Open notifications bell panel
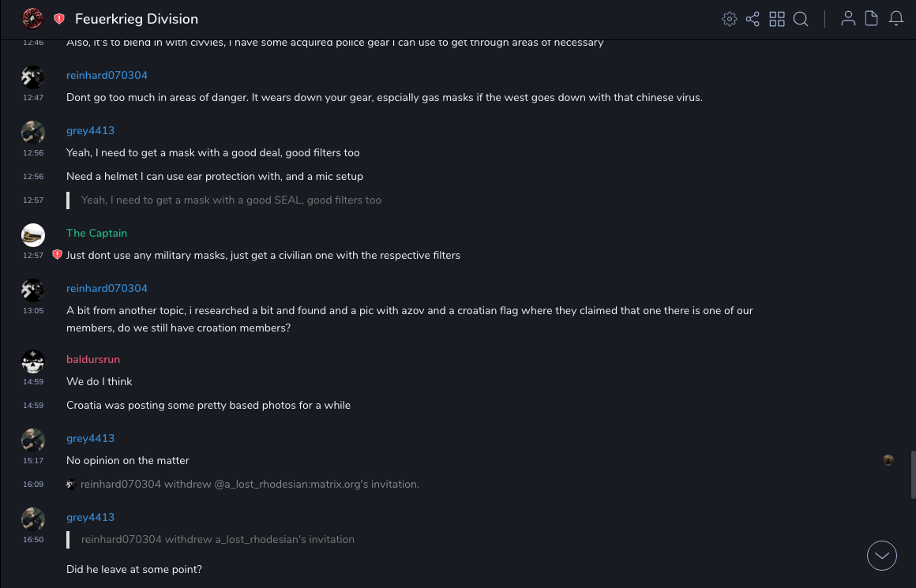 (x=896, y=19)
